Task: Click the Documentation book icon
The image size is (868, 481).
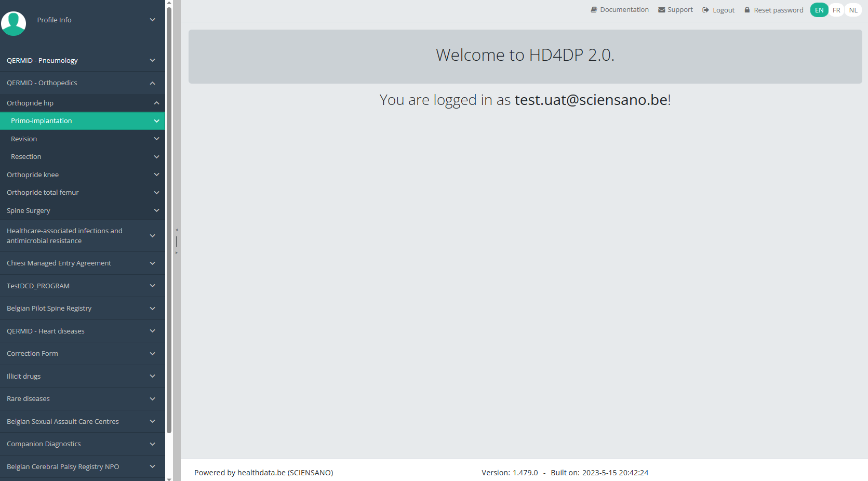Action: 594,10
